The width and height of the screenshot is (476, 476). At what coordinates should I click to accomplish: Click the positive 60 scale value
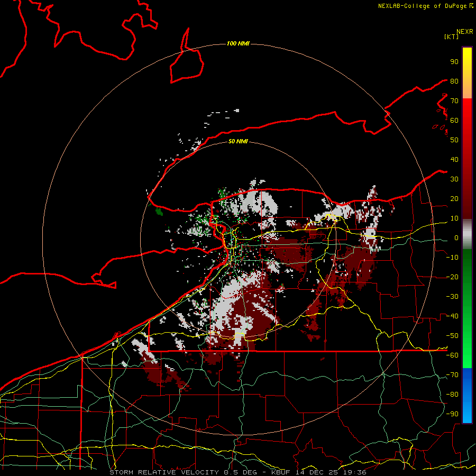point(454,121)
